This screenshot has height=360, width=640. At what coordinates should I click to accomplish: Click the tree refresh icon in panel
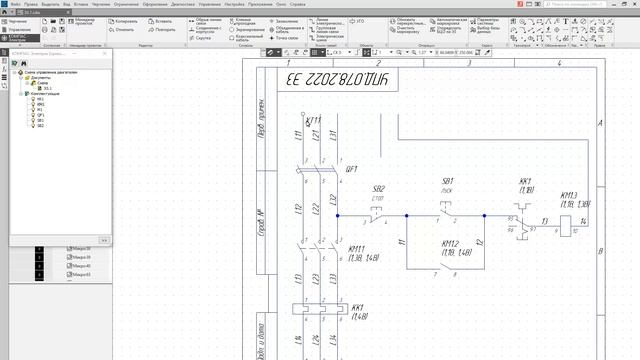tap(15, 63)
